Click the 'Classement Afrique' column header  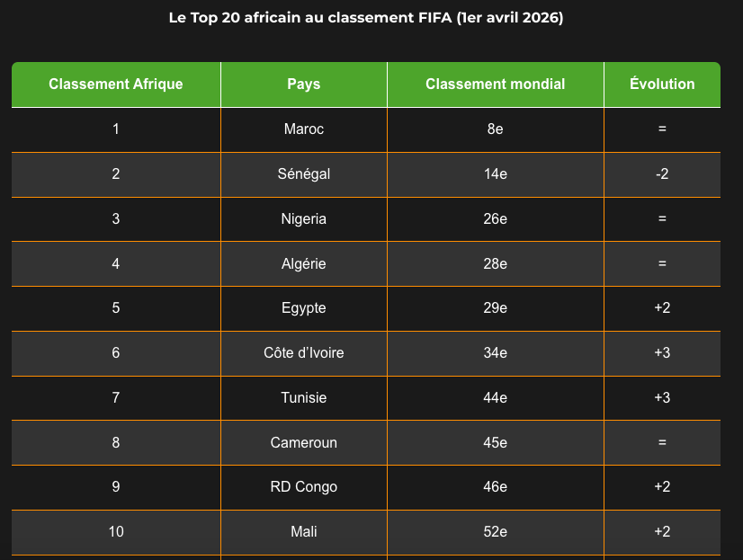coord(116,84)
